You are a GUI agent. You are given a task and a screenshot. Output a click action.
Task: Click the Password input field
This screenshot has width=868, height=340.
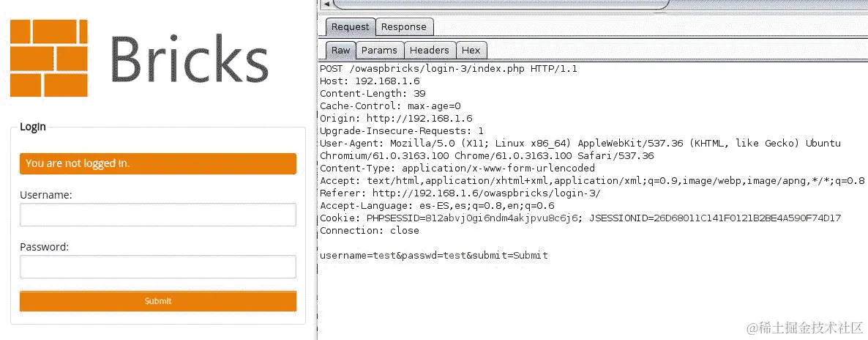158,267
